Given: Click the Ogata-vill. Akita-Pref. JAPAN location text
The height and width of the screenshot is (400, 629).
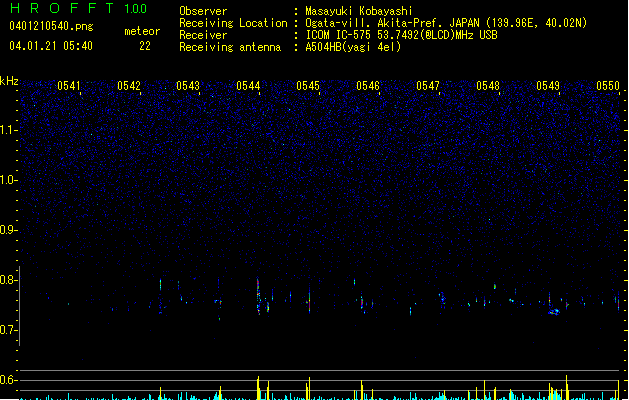Looking at the screenshot, I should click(446, 23).
